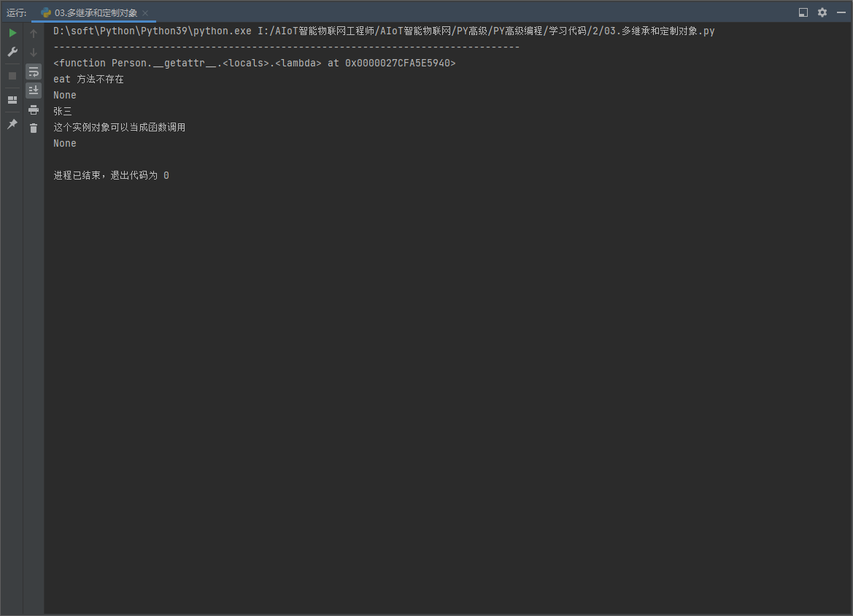Screen dimensions: 853x616
Task: Toggle scroll to end of output
Action: tap(34, 90)
